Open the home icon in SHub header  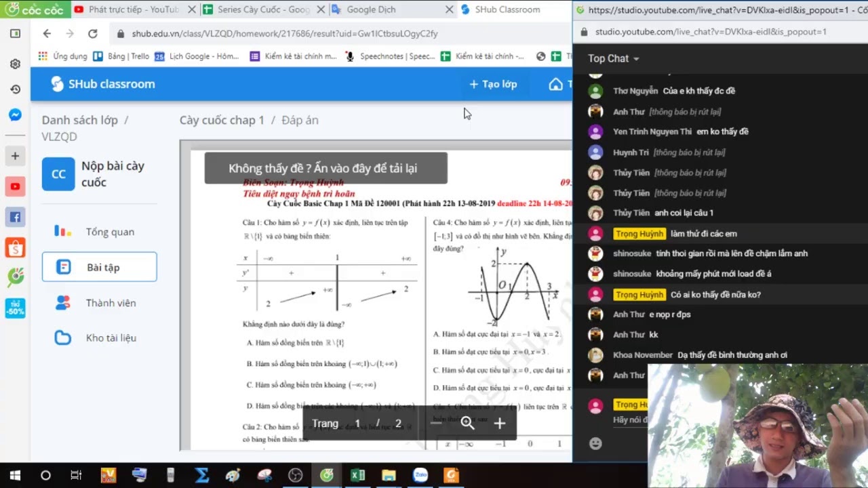555,84
